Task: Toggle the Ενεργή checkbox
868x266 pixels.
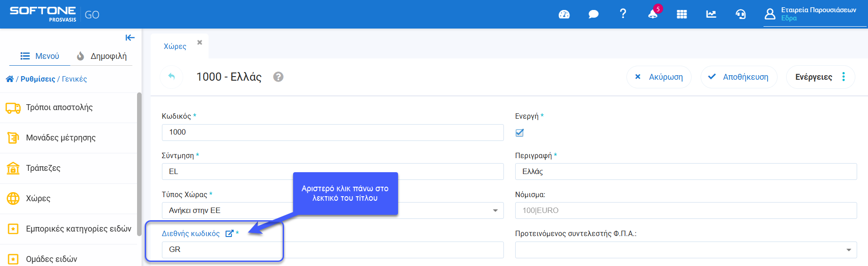Action: [x=520, y=133]
